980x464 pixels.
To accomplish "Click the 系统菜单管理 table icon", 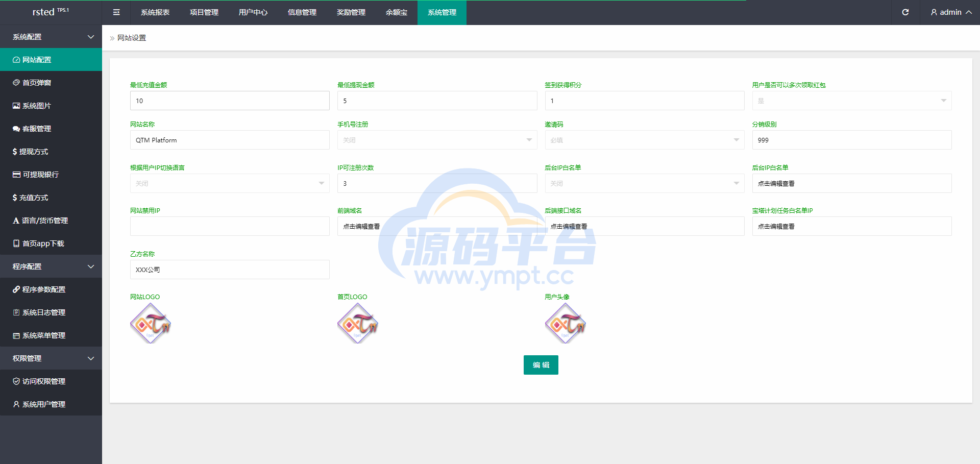I will pyautogui.click(x=16, y=335).
